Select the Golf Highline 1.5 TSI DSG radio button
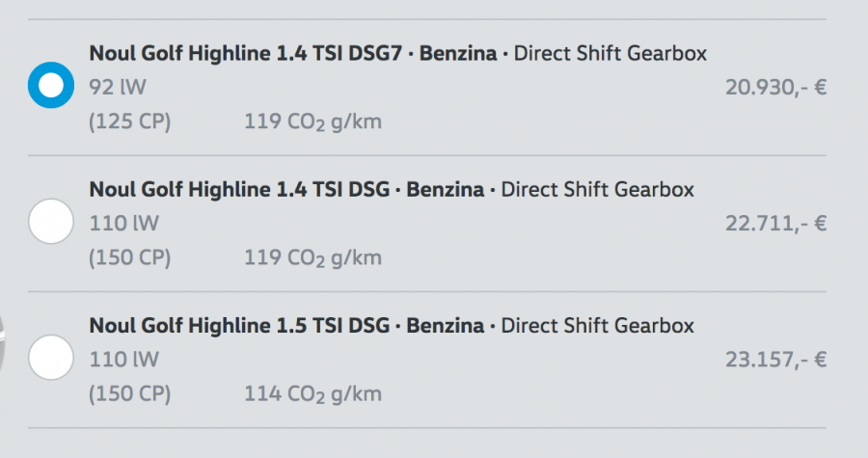 51,358
